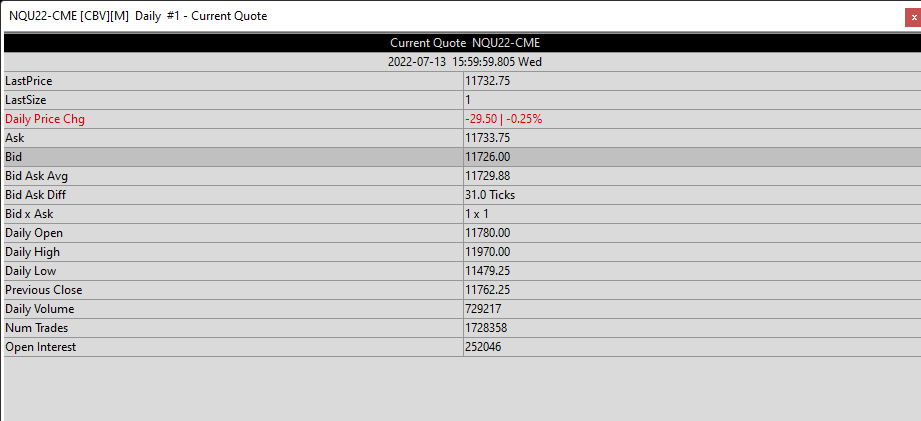Close the Current Quote window
Screen dimensions: 921x421
(x=911, y=16)
